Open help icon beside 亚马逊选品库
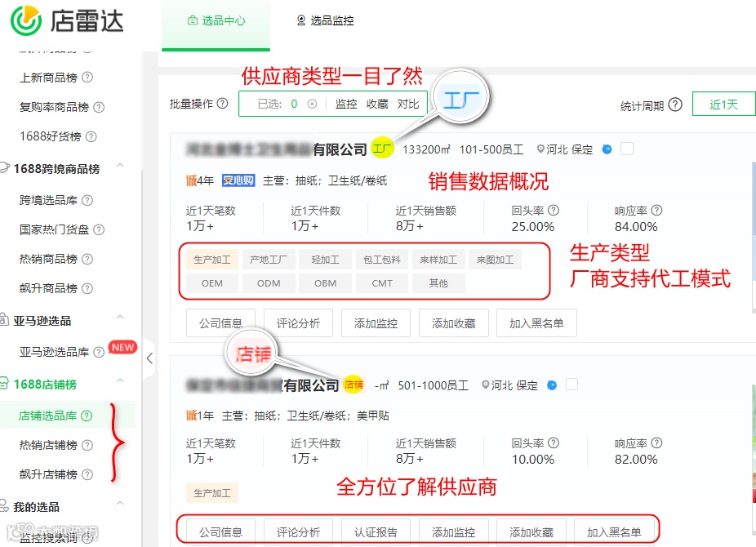 pos(99,353)
